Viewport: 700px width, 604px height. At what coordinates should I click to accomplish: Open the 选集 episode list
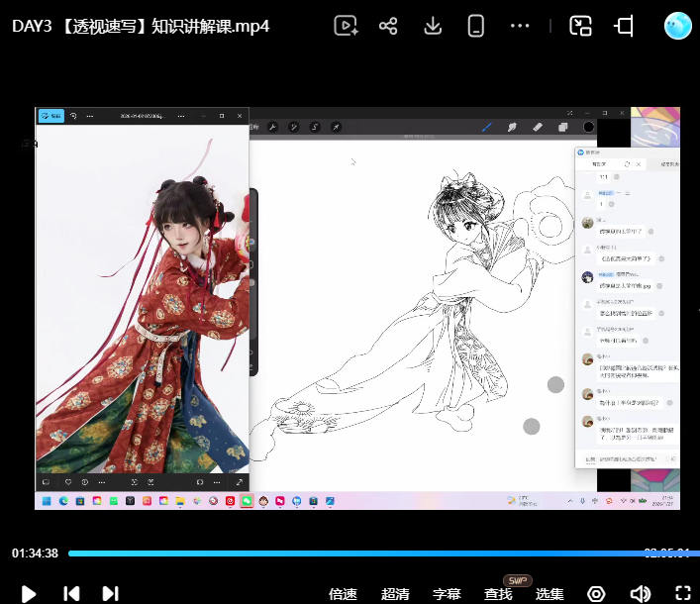(x=550, y=594)
